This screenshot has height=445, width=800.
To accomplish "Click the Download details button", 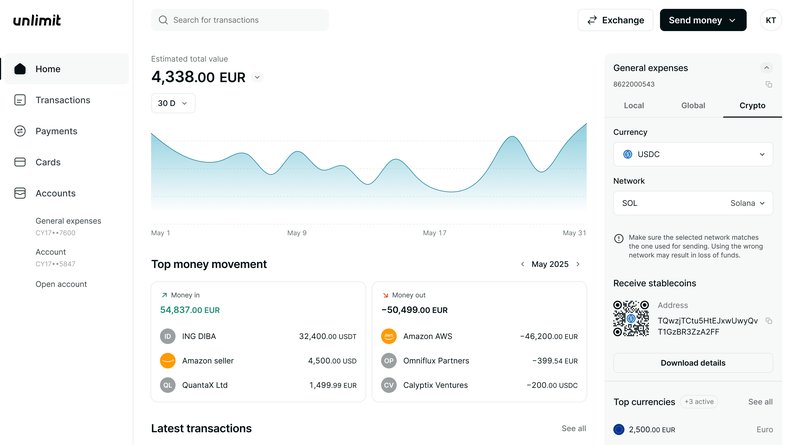I will 693,363.
